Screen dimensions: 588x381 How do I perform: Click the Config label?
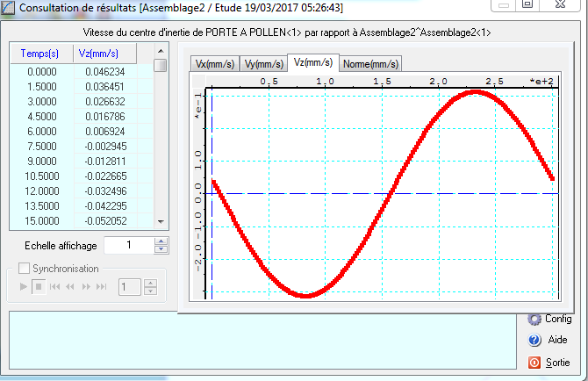coord(558,319)
